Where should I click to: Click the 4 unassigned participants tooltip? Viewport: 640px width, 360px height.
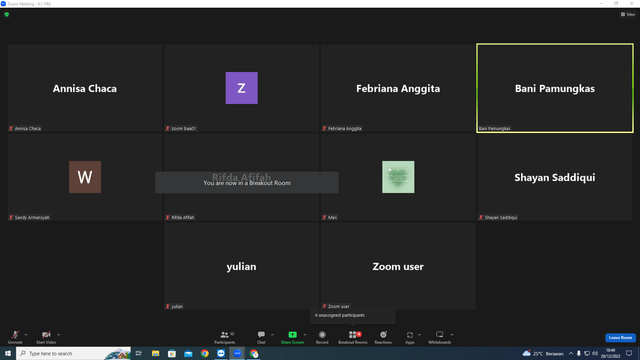tap(353, 316)
